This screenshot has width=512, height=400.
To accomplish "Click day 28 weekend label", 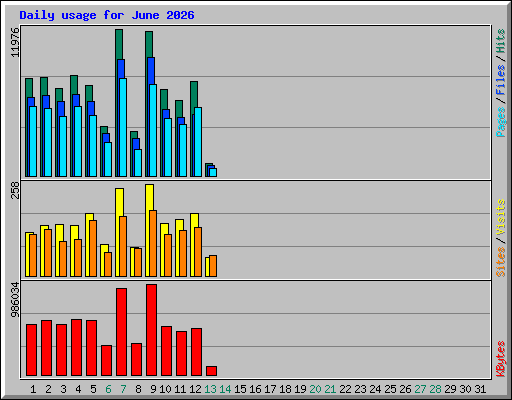I will 435,389.
